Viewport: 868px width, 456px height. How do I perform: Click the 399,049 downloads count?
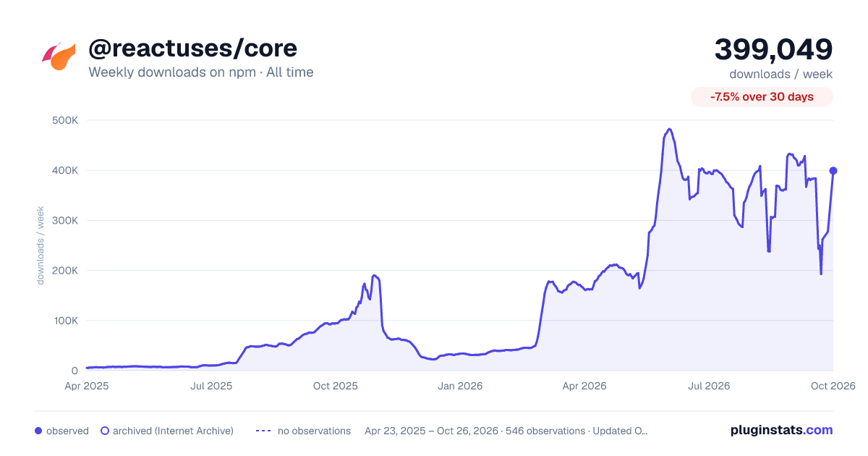[773, 49]
